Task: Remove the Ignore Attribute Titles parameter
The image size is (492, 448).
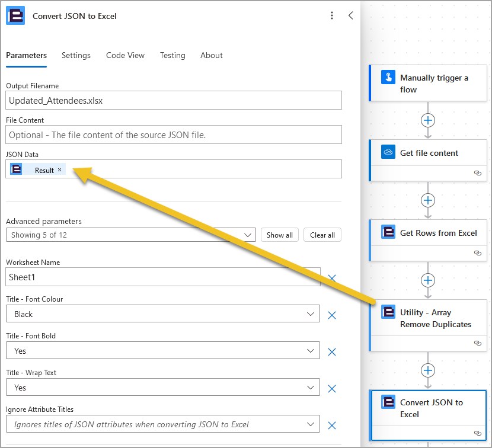Action: pyautogui.click(x=332, y=425)
